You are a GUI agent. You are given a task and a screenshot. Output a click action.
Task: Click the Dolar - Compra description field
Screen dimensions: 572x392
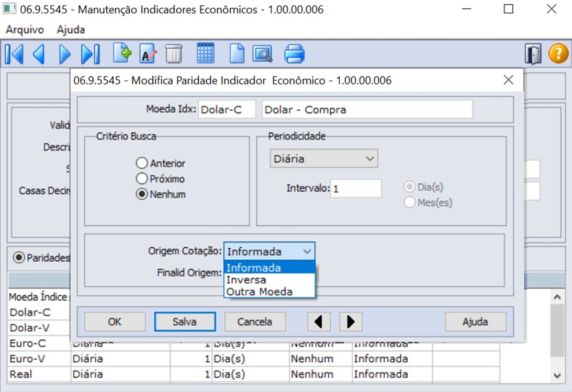coord(367,109)
